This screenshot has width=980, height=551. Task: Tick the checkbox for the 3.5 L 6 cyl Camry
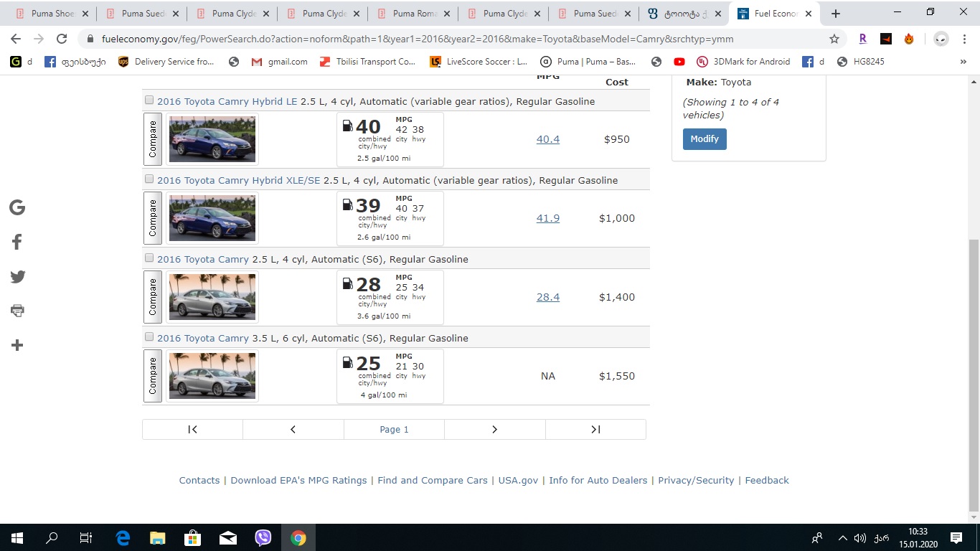click(x=149, y=337)
